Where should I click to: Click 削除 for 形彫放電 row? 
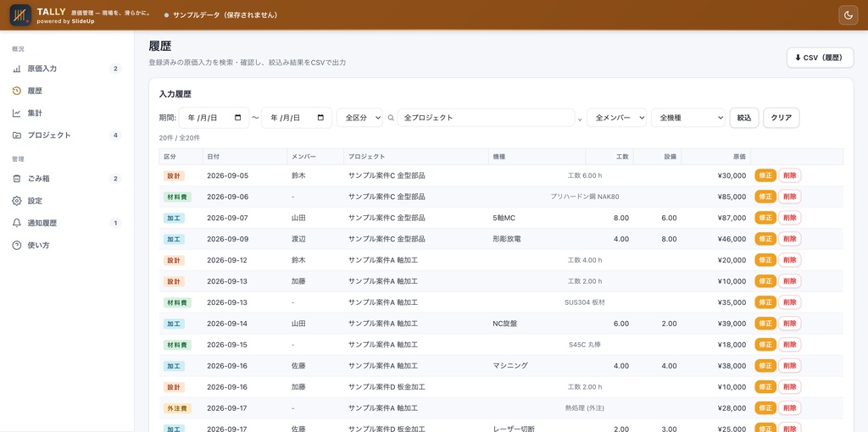coord(789,239)
